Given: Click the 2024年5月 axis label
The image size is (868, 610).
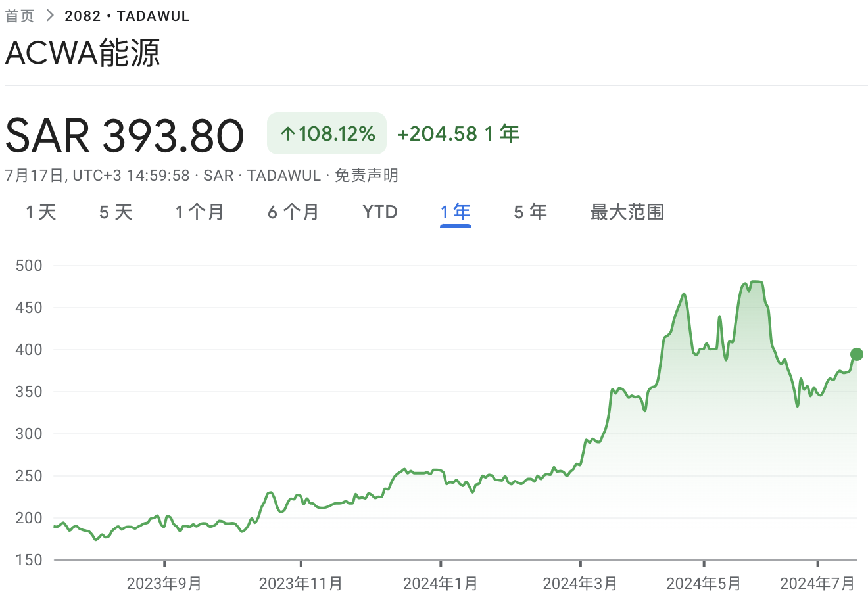Looking at the screenshot, I should [704, 583].
